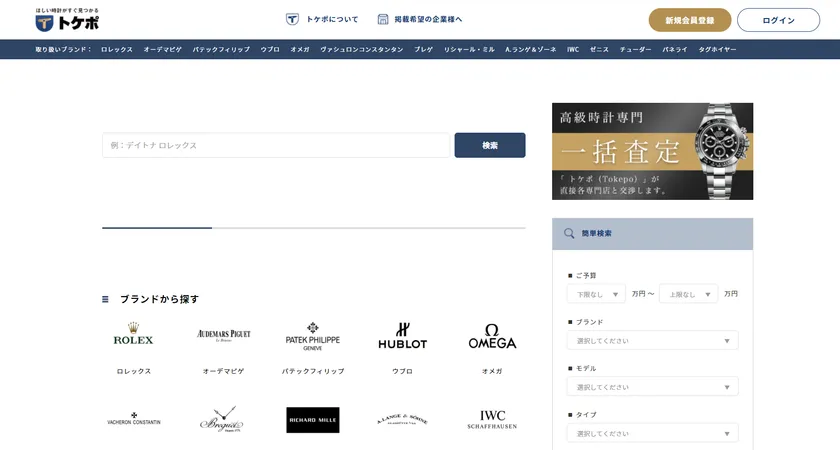
Task: Select the Rolex brand logo
Action: point(133,334)
